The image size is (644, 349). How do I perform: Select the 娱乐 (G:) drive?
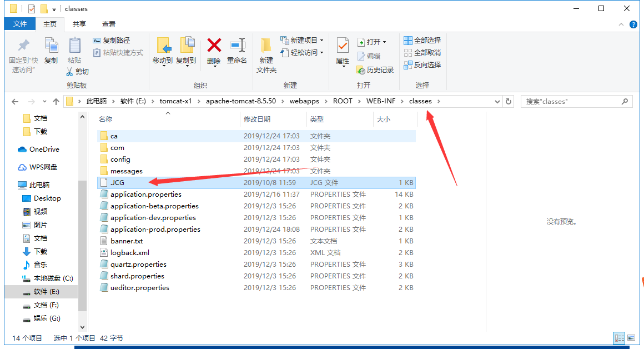(42, 318)
